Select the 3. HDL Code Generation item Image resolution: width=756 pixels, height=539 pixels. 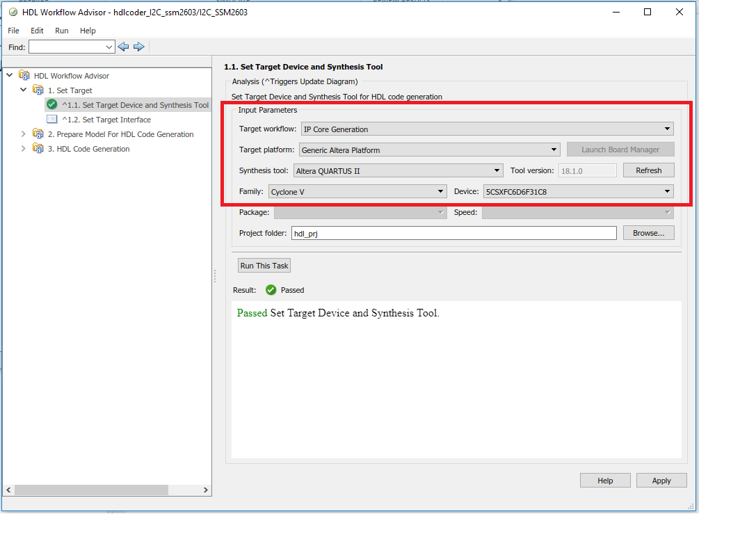(89, 149)
